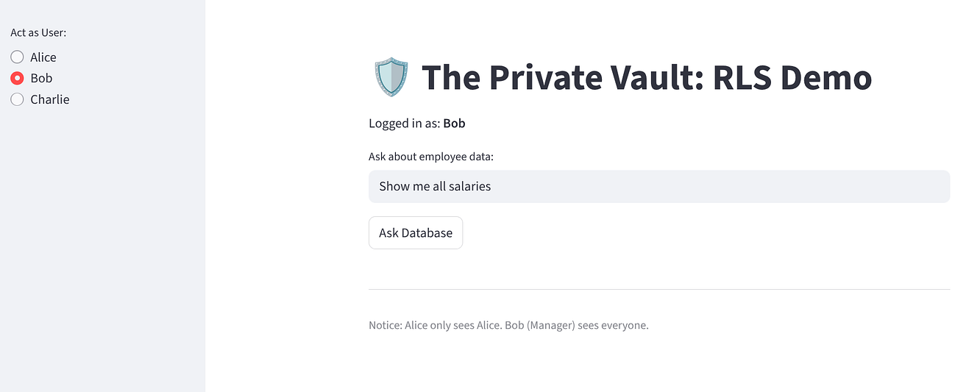Click the "Bob" name label in sidebar
The width and height of the screenshot is (980, 392).
(41, 78)
